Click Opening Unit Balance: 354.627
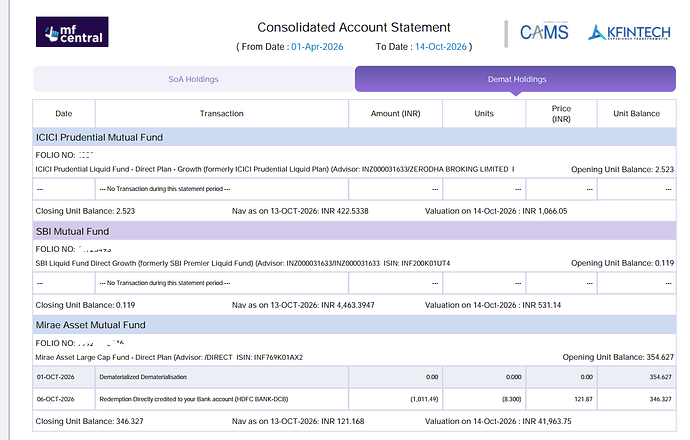 [618, 357]
